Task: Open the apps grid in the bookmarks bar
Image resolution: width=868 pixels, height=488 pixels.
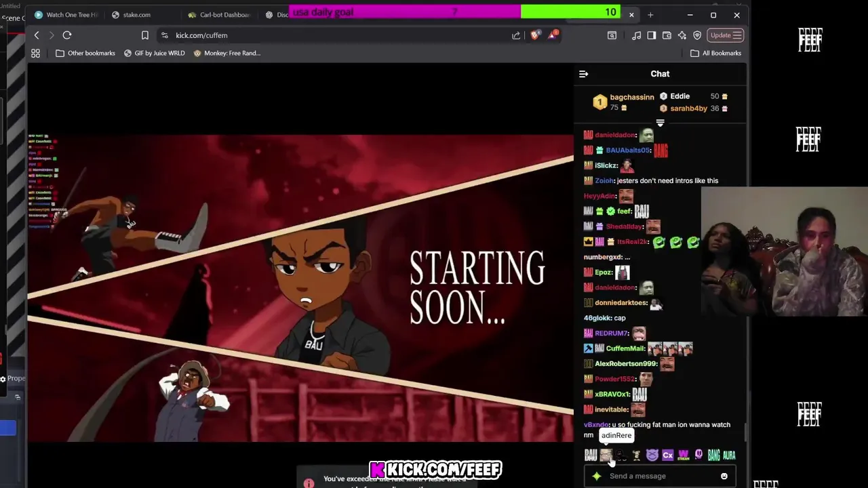Action: pyautogui.click(x=35, y=53)
